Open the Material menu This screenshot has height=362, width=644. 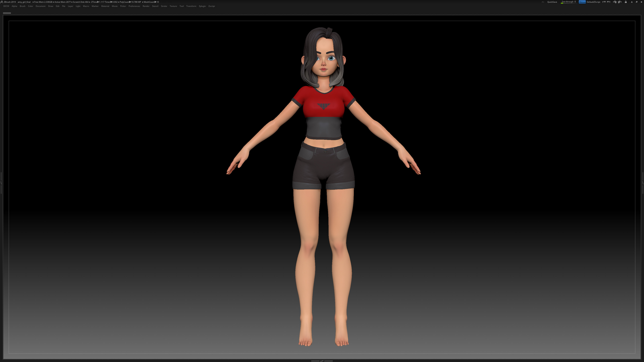pyautogui.click(x=105, y=6)
